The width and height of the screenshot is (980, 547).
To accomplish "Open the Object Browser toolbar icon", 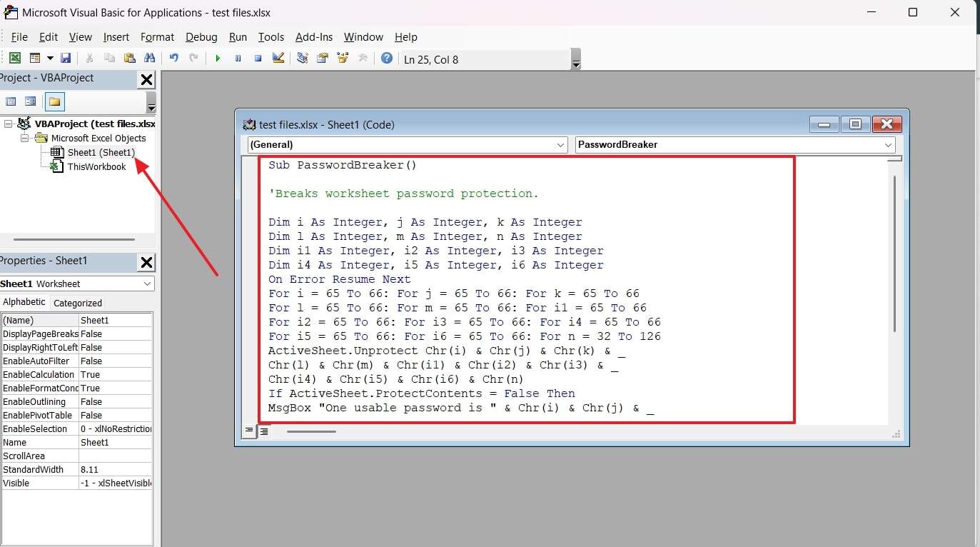I will pyautogui.click(x=343, y=59).
